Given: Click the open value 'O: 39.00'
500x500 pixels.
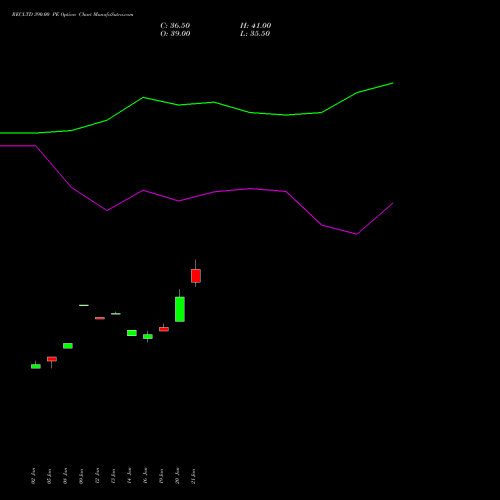Looking at the screenshot, I should (175, 34).
